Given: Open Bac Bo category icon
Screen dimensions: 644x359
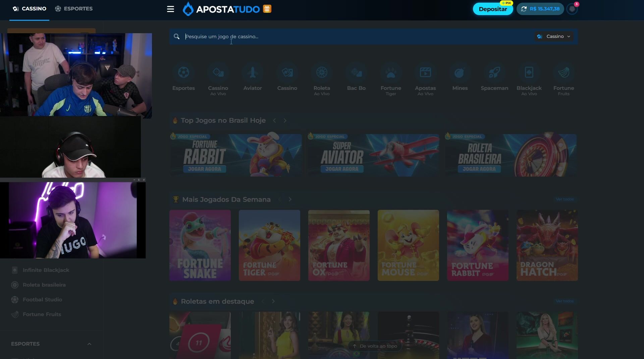Looking at the screenshot, I should (356, 72).
